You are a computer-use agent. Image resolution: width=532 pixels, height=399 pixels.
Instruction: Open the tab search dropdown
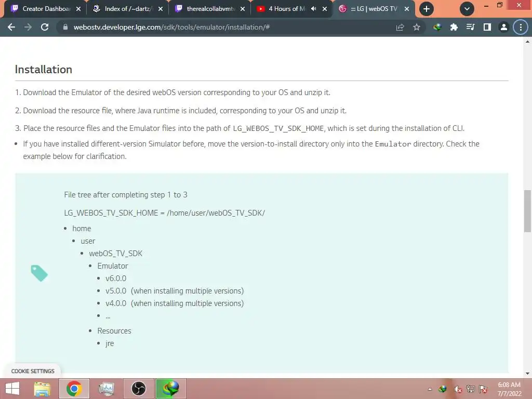(467, 9)
